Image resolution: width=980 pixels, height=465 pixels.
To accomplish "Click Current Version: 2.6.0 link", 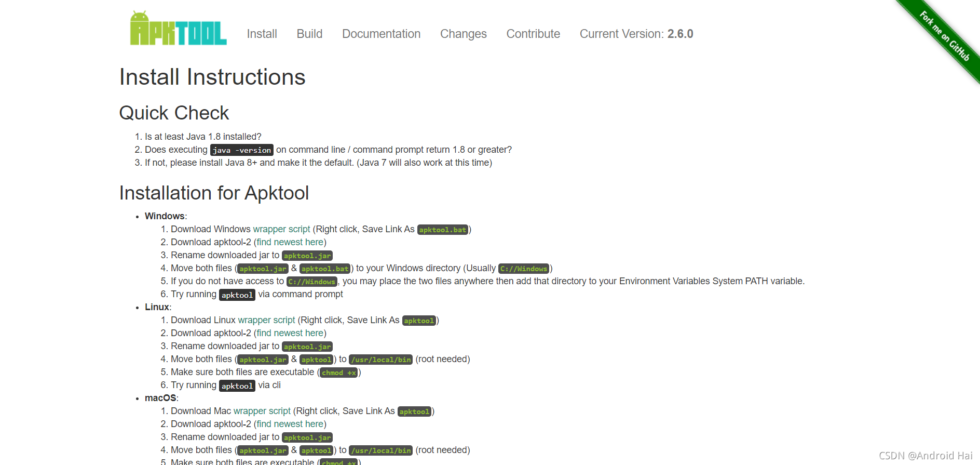I will pyautogui.click(x=636, y=34).
